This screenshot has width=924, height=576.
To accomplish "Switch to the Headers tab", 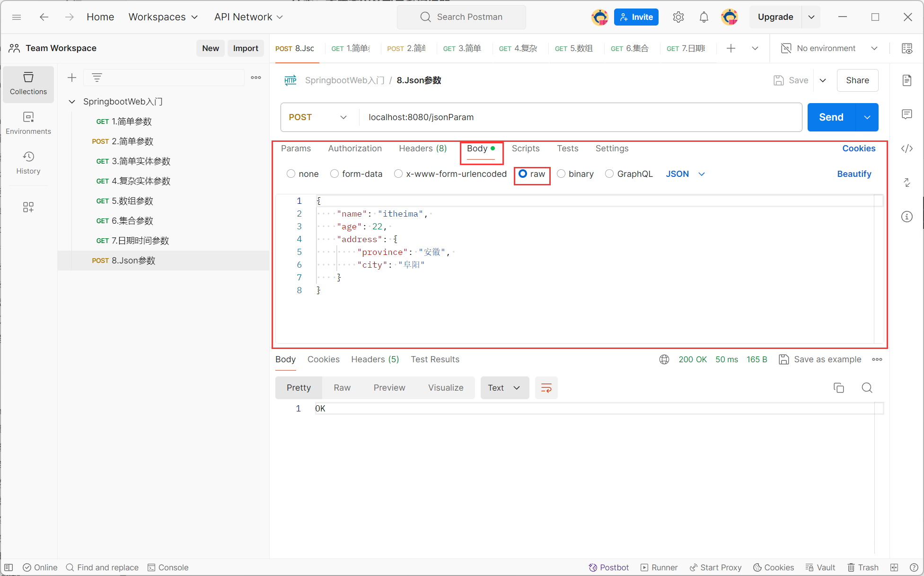I will (x=423, y=148).
